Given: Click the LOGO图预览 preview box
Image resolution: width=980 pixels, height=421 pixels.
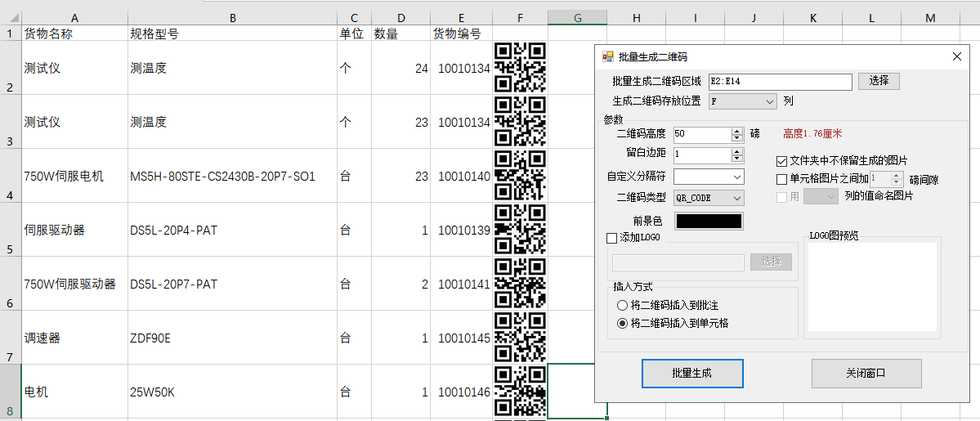Looking at the screenshot, I should point(872,286).
